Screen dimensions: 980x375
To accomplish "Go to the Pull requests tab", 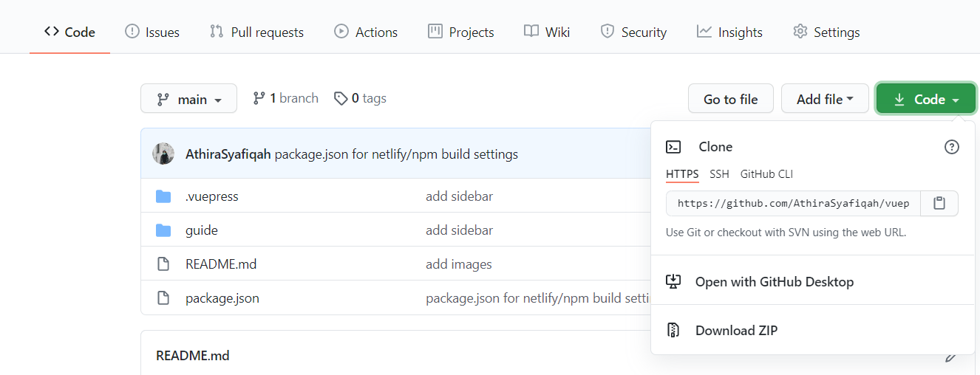I will [x=256, y=32].
